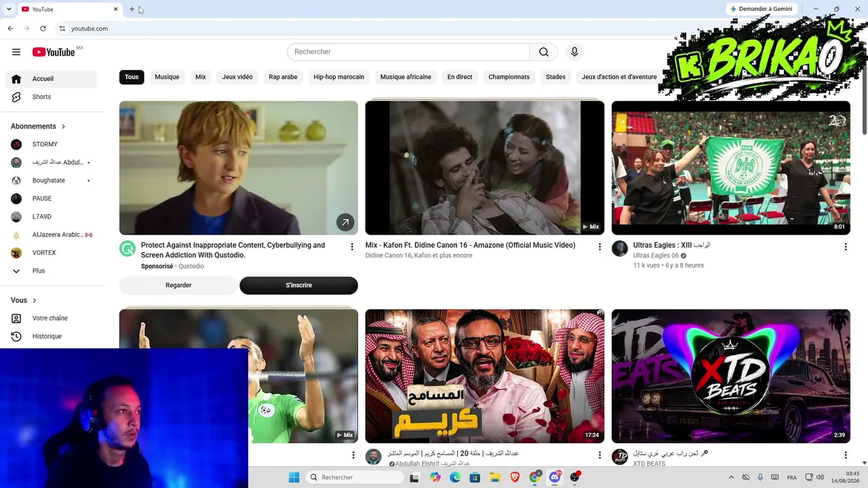The height and width of the screenshot is (488, 868).
Task: Open Qustodio advertiser avatar
Action: pos(127,249)
